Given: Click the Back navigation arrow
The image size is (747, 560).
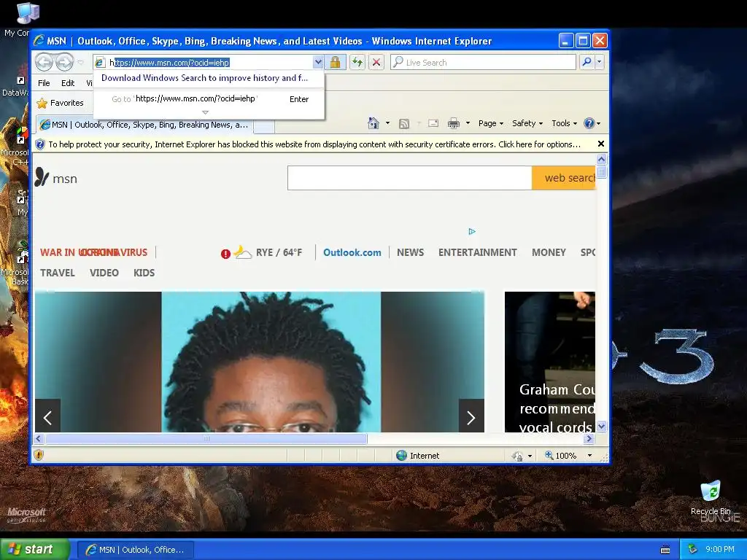Looking at the screenshot, I should click(x=44, y=62).
